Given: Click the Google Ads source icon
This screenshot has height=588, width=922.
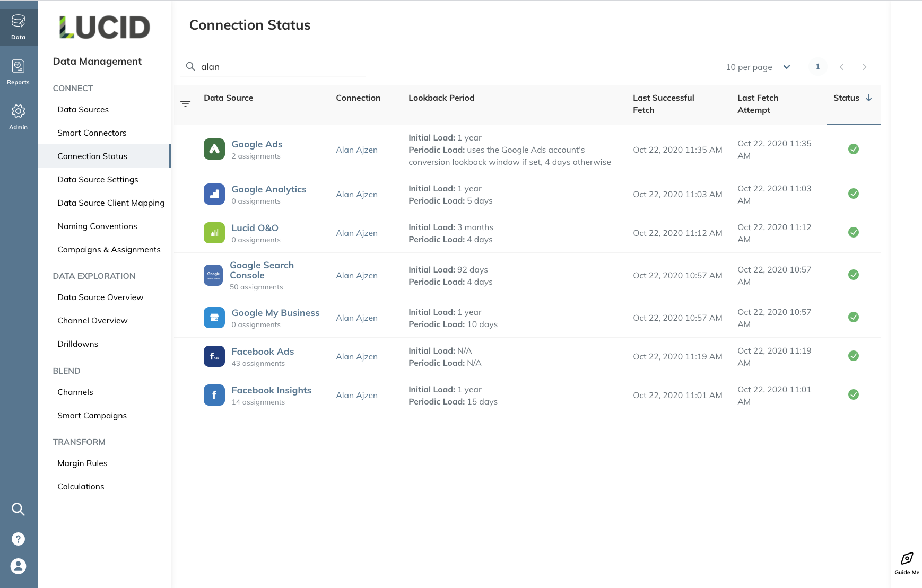Looking at the screenshot, I should [x=214, y=149].
